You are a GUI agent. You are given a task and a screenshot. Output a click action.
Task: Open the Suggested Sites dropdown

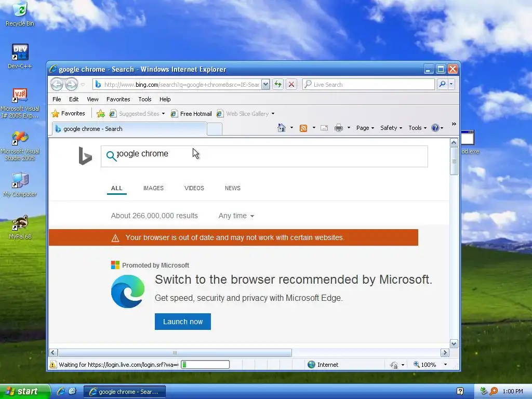163,114
